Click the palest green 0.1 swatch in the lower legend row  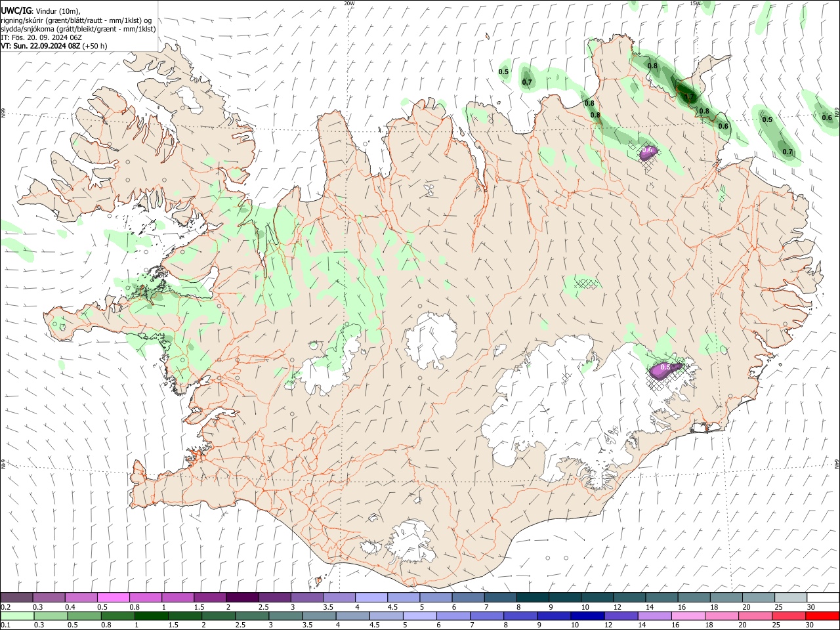tap(18, 616)
